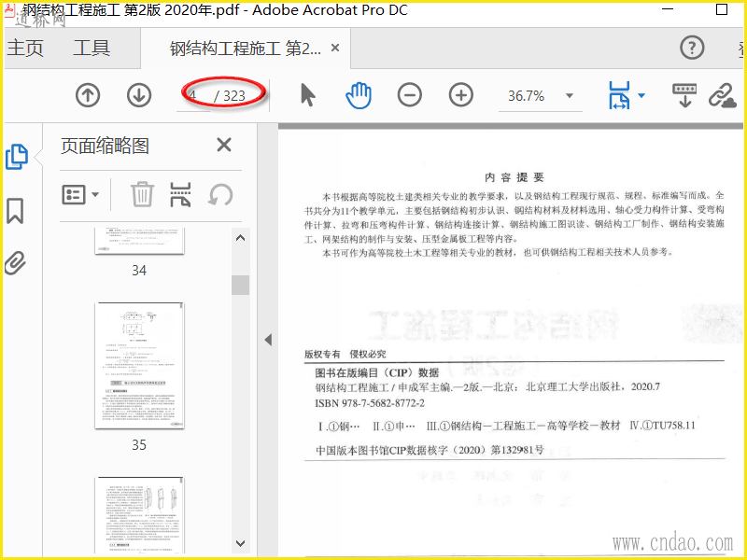747x560 pixels.
Task: Open the Bookmarks panel icon
Action: coord(15,211)
